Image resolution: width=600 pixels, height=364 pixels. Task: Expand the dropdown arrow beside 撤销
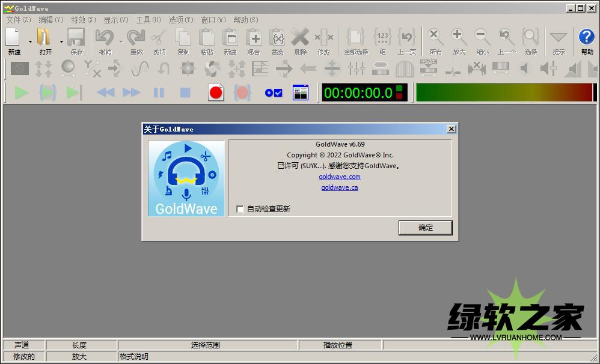point(121,41)
